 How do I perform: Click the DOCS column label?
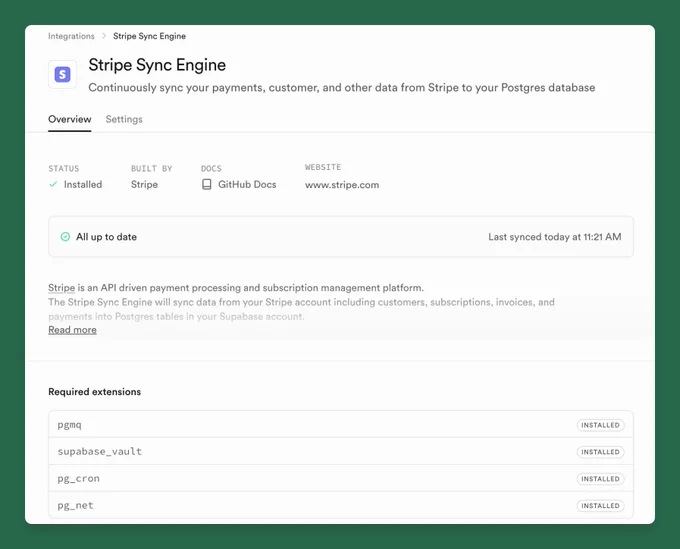pyautogui.click(x=211, y=168)
